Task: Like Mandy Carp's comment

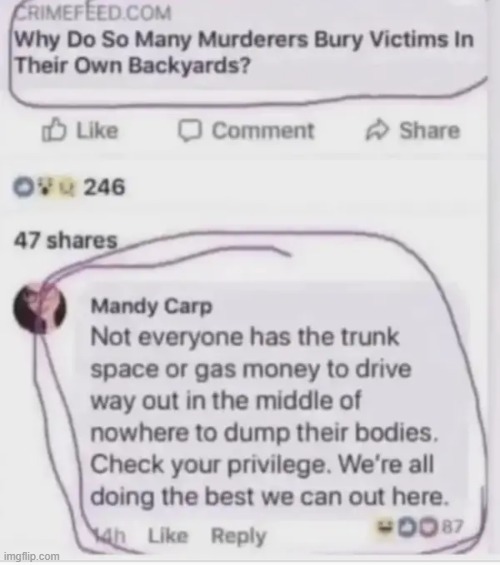Action: [x=168, y=536]
